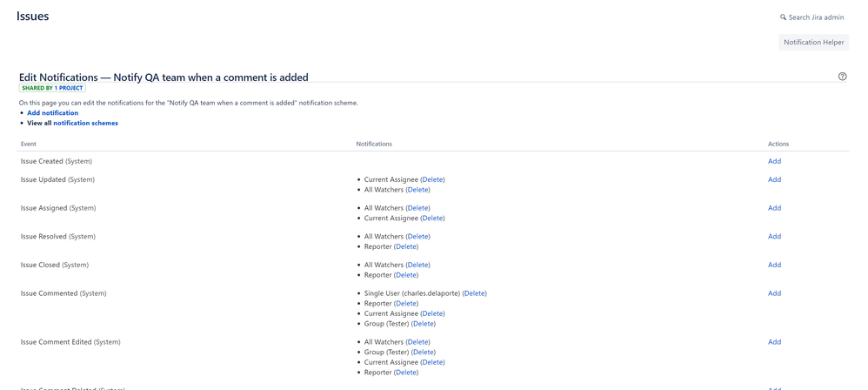The width and height of the screenshot is (868, 390).
Task: Open the help question mark icon
Action: tap(843, 77)
